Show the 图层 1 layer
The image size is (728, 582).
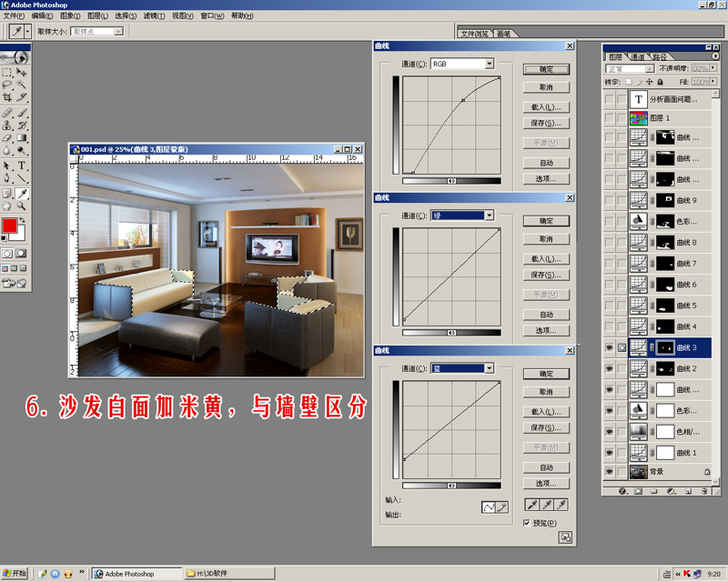click(x=609, y=118)
